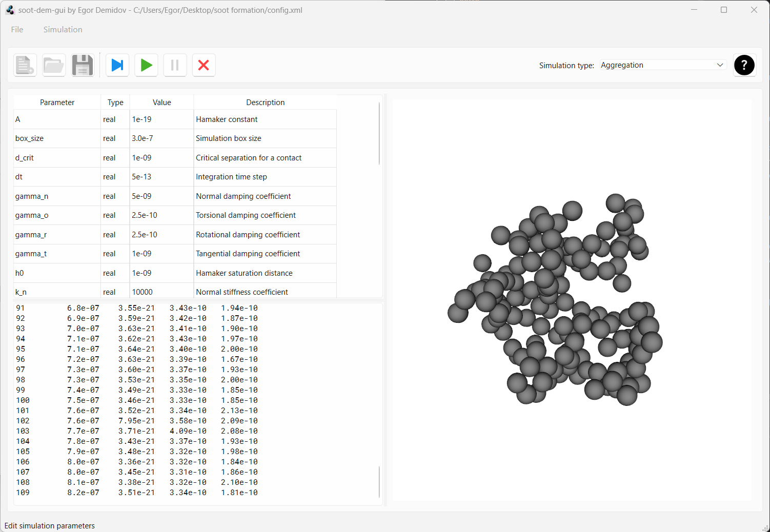Open the Simulation type dropdown
The height and width of the screenshot is (532, 770).
coord(663,65)
